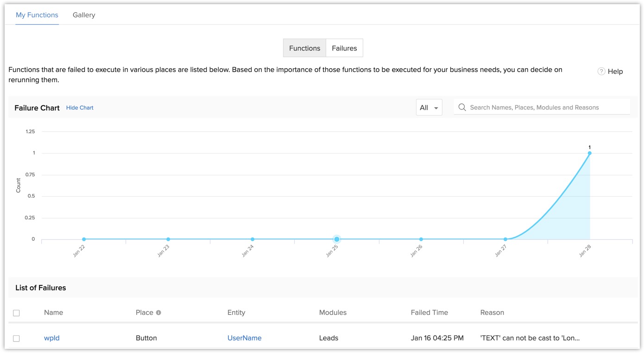Screen dimensions: 644x353
Task: Click the truncated failure Reason text
Action: [x=530, y=338]
